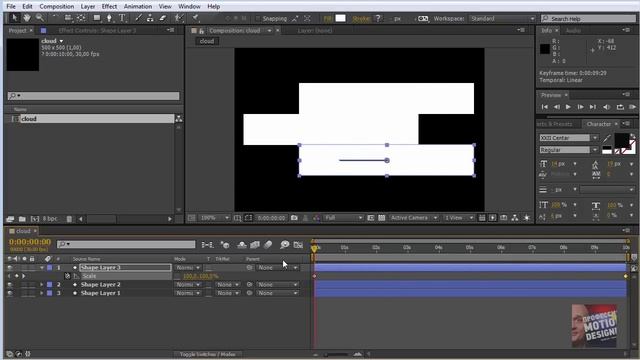Click Character panel fill color swatch

pos(622,140)
